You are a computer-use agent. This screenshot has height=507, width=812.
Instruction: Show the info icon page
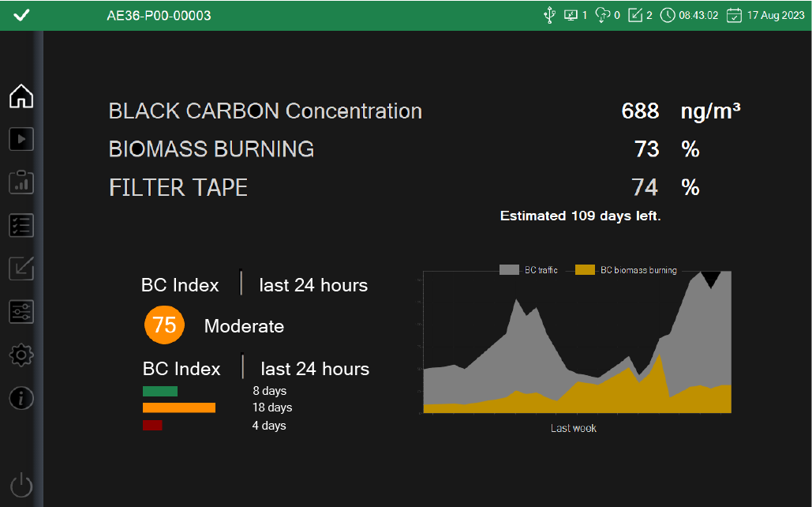pos(21,398)
